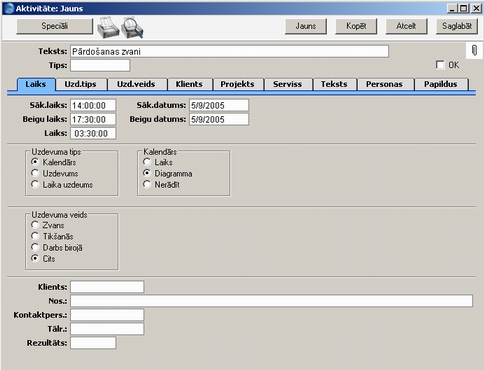Click the Atcelt button
Viewport: 484px width, 370px height.
(406, 26)
